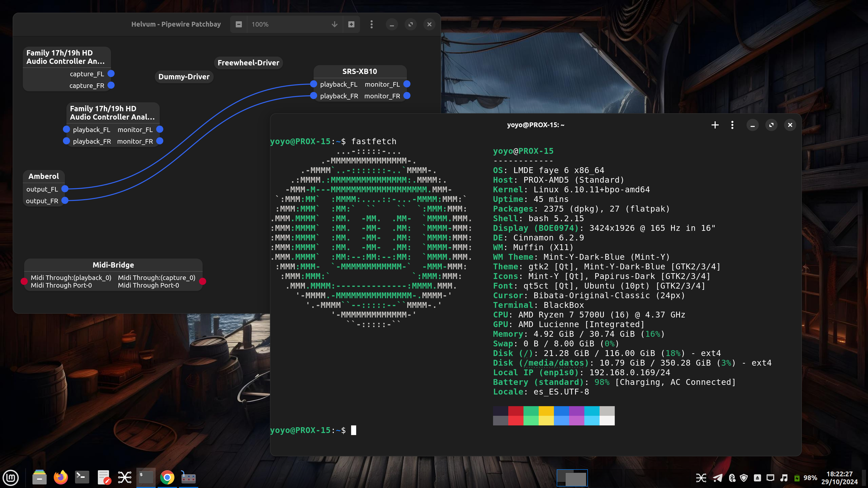Viewport: 868px width, 488px height.
Task: Click the Amberol output_FL port dot
Action: 65,189
